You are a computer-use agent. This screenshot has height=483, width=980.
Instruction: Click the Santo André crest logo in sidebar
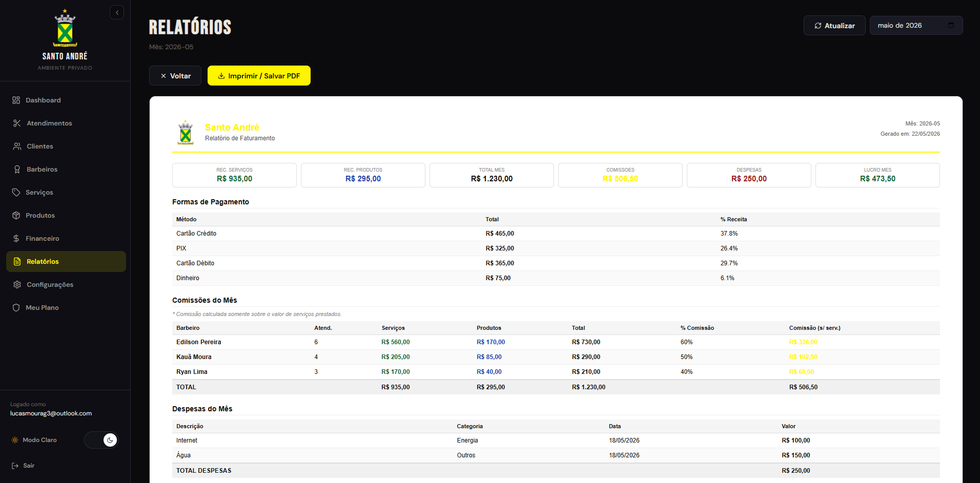pyautogui.click(x=65, y=28)
